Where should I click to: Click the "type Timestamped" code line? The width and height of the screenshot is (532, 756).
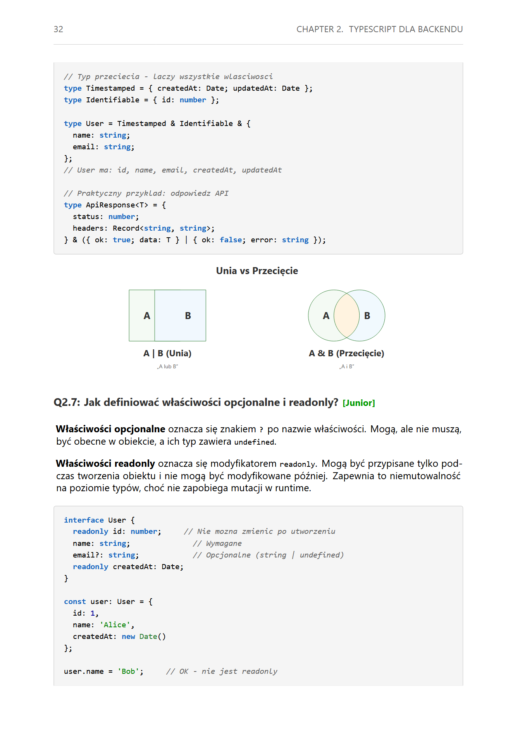pyautogui.click(x=188, y=88)
